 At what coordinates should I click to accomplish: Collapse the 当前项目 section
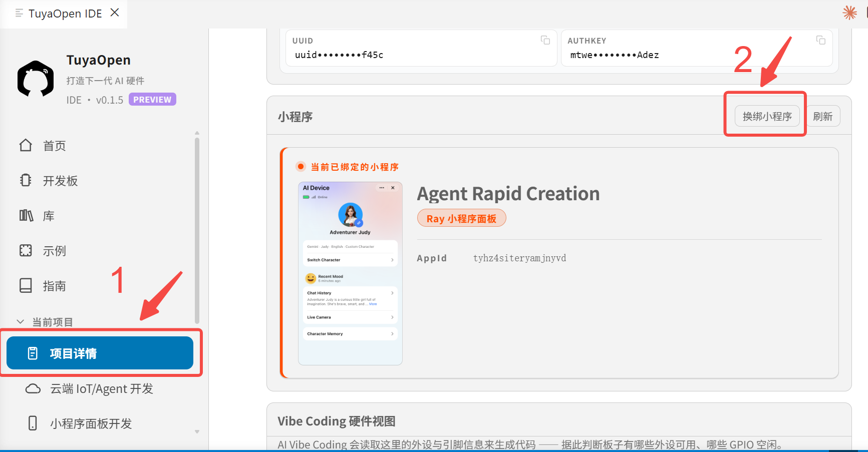tap(21, 322)
